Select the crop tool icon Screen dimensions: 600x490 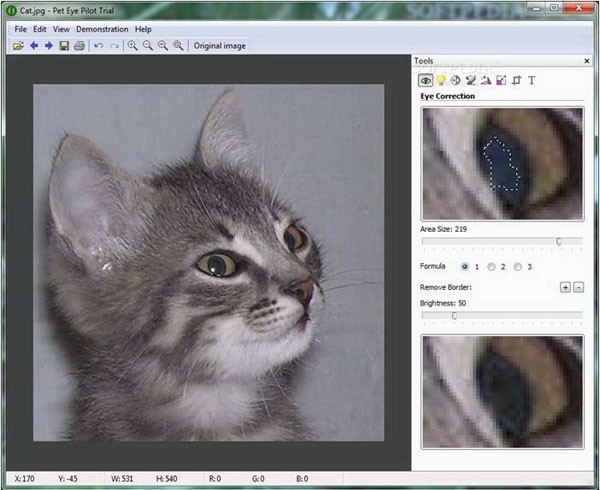click(x=517, y=80)
